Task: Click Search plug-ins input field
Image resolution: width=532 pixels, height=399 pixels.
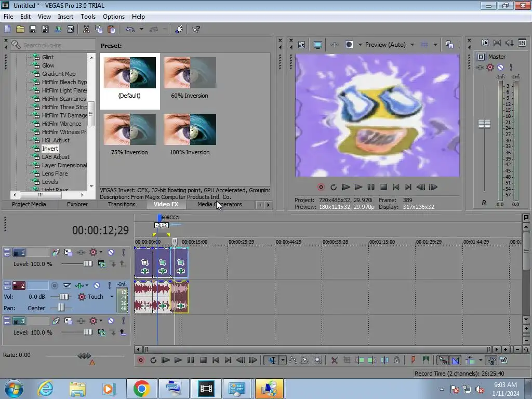Action: coord(53,45)
